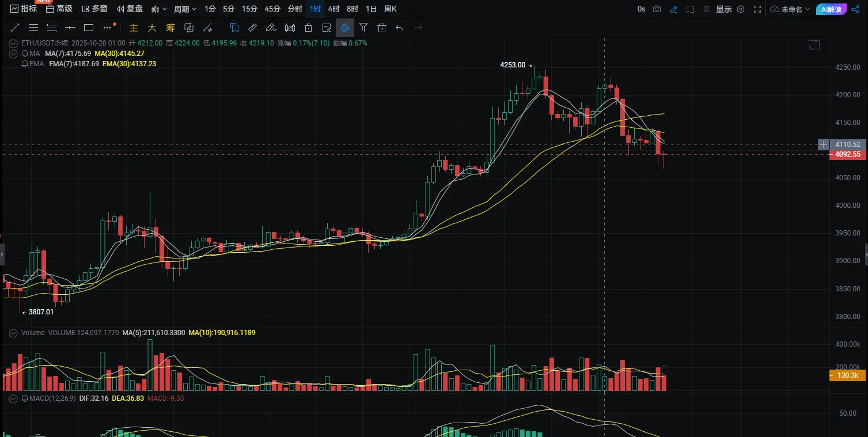Switch to the 1日 daily timeframe
Screen dimensions: 868x437
[372, 9]
